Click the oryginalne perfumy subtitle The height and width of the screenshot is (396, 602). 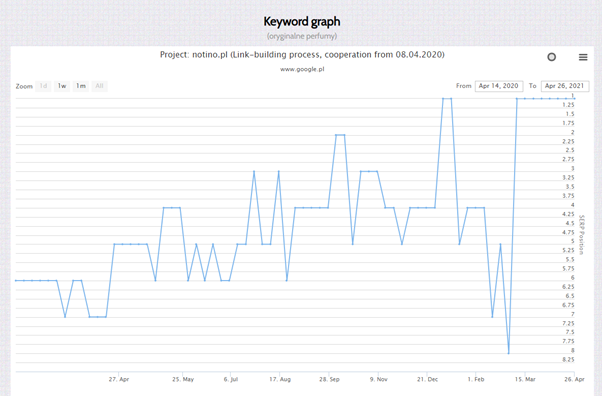tap(302, 36)
